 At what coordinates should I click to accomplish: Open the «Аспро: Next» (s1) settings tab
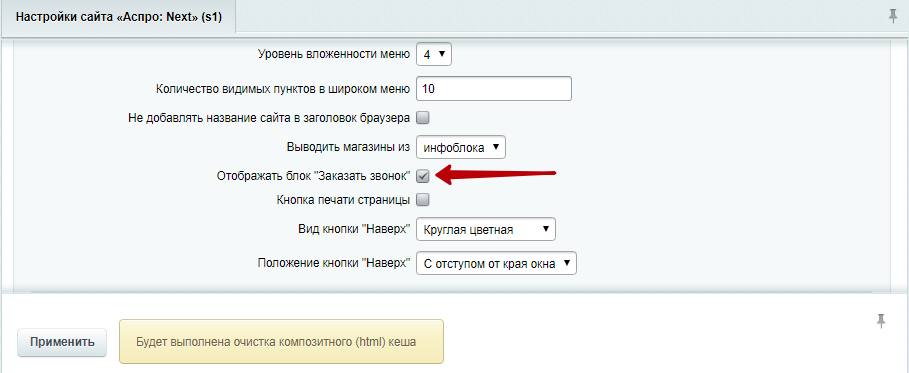click(118, 17)
